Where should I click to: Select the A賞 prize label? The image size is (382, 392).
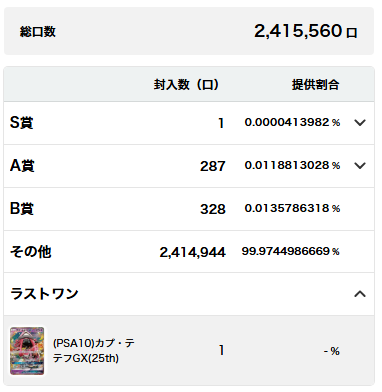coord(22,166)
